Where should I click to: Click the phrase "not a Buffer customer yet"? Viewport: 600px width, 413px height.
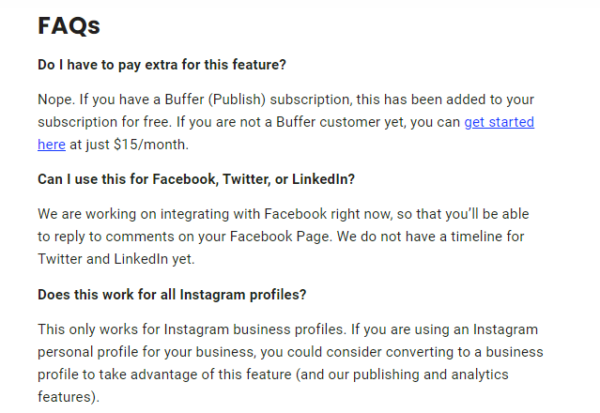(x=321, y=122)
